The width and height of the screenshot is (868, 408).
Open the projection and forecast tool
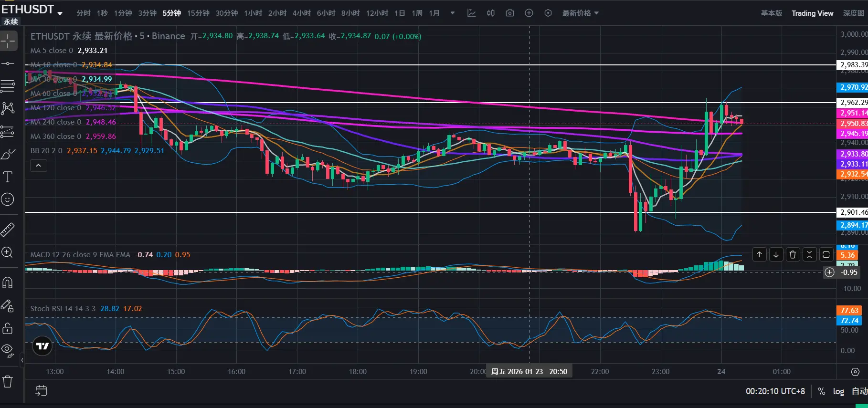(x=8, y=131)
